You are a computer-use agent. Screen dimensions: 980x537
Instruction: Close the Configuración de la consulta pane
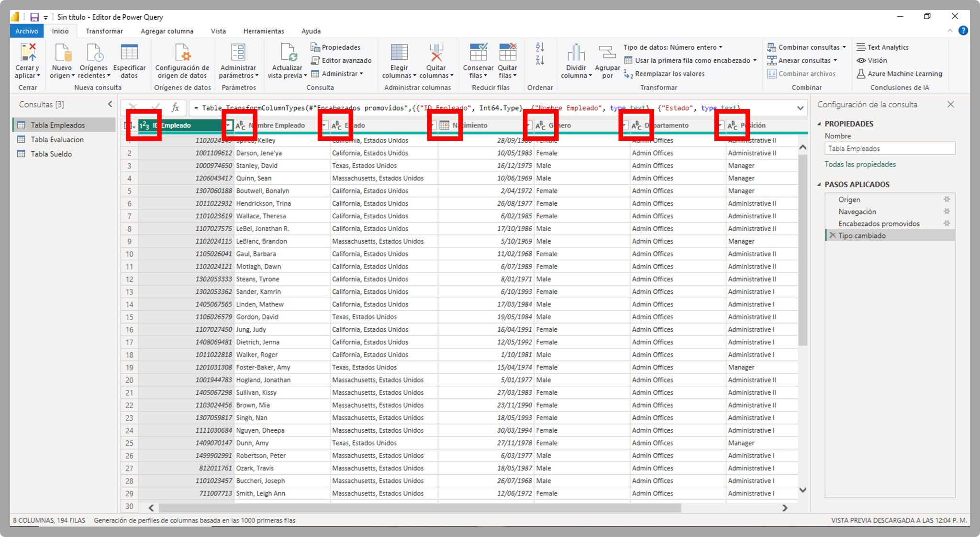(950, 104)
